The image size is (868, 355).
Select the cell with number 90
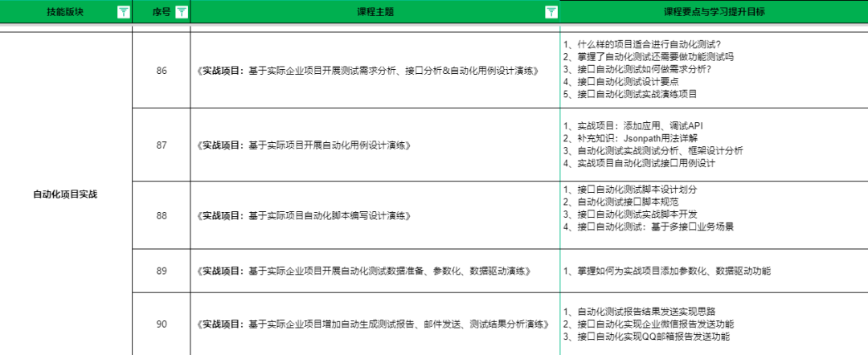click(162, 324)
